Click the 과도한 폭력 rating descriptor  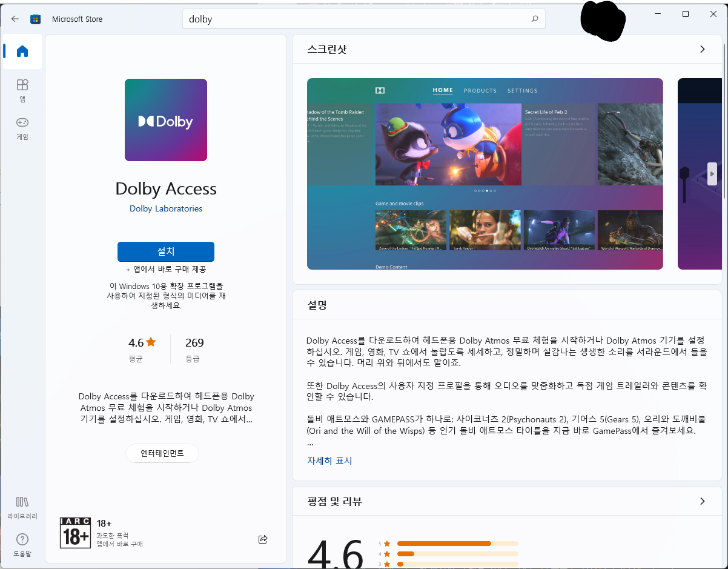[x=112, y=536]
